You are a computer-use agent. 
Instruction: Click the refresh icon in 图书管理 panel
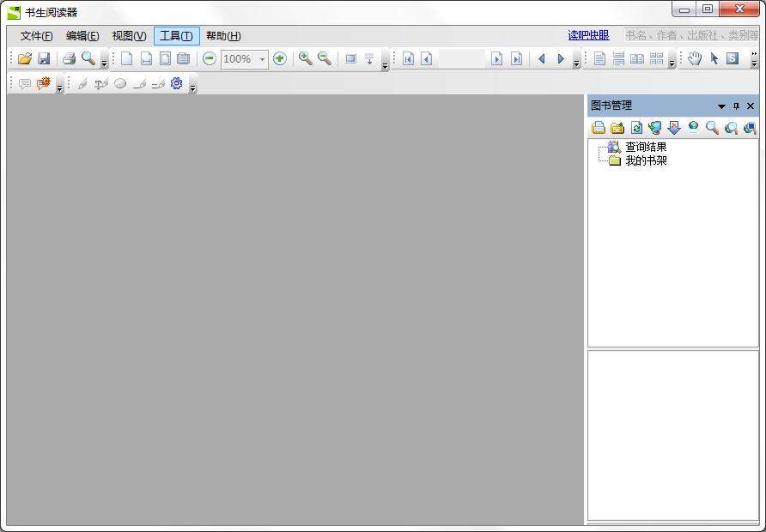[x=636, y=127]
